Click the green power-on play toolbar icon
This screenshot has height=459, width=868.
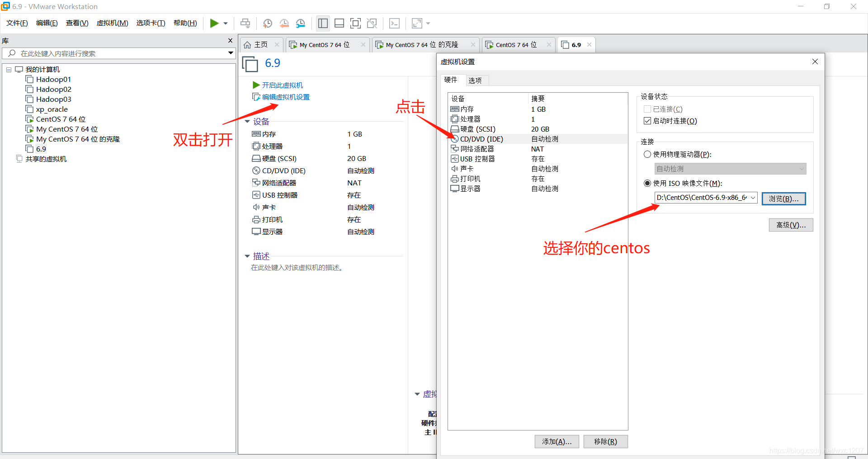click(214, 23)
